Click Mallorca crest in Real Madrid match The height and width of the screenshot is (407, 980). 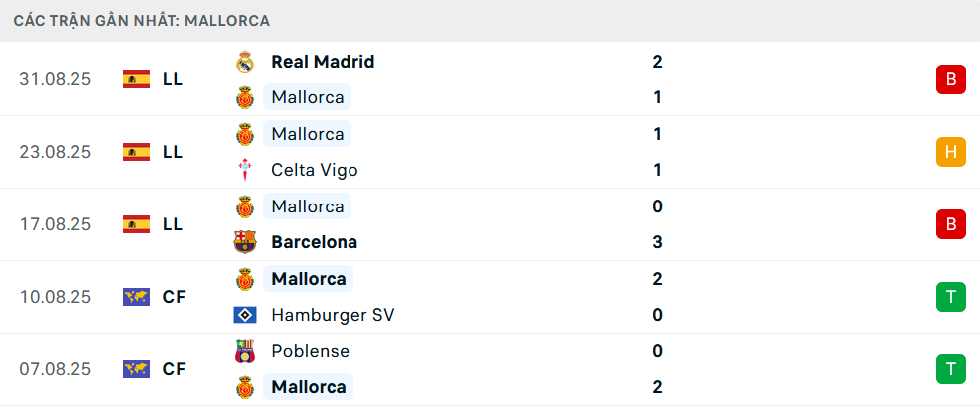[245, 97]
